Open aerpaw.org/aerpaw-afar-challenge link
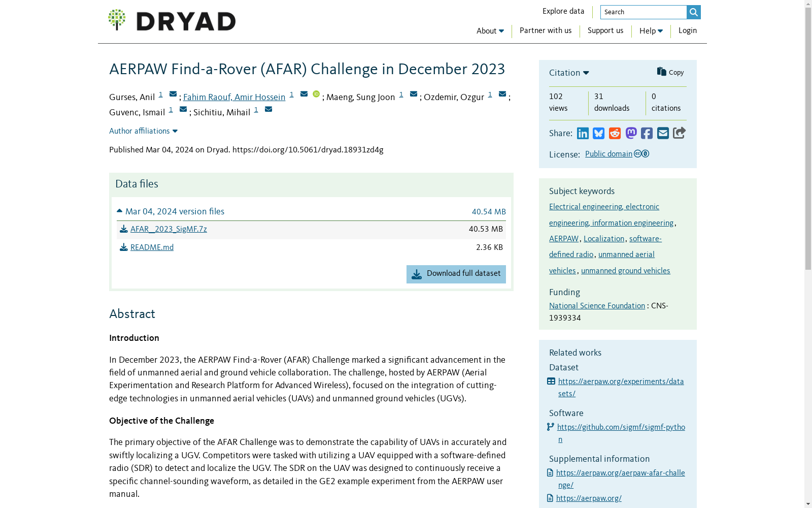This screenshot has height=508, width=812. (x=621, y=473)
